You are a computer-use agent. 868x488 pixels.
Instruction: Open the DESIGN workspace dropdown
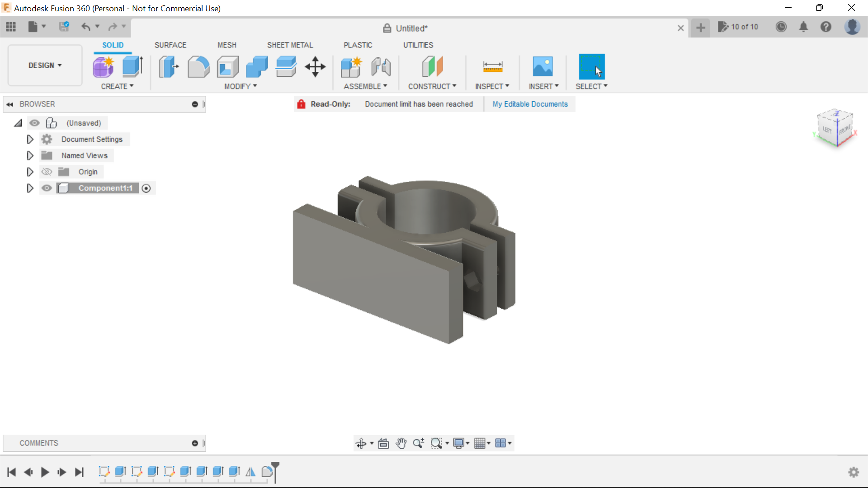[x=44, y=66]
